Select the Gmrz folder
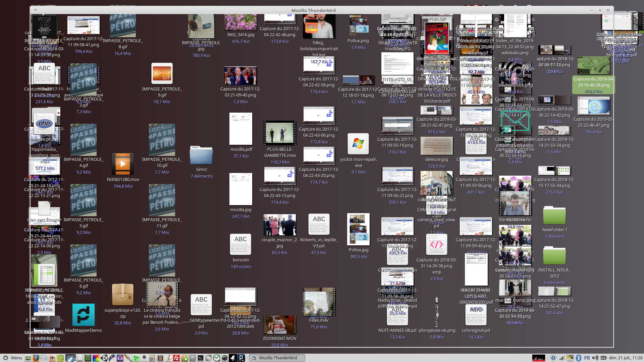The width and height of the screenshot is (644, 362). point(201,155)
